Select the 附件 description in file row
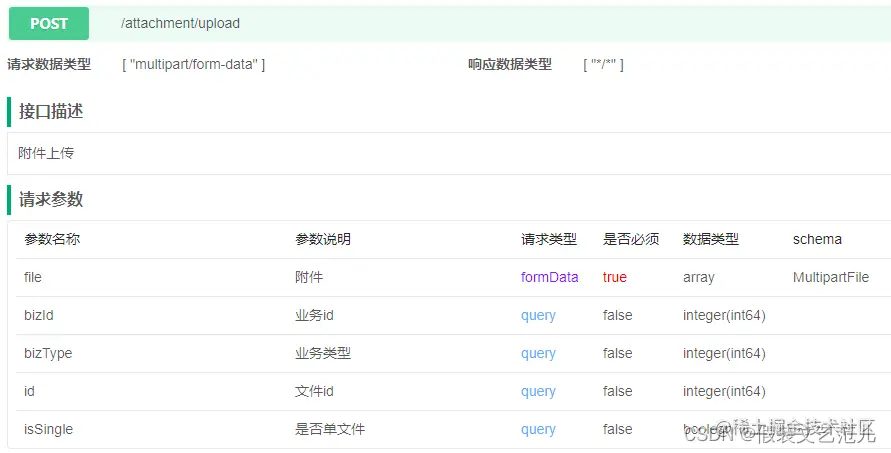Image resolution: width=891 pixels, height=453 pixels. (309, 277)
